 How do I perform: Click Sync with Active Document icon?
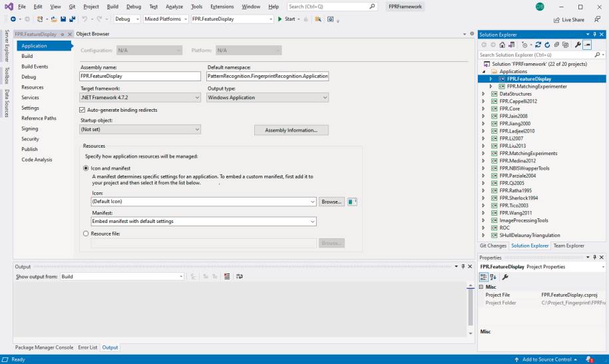tap(538, 45)
